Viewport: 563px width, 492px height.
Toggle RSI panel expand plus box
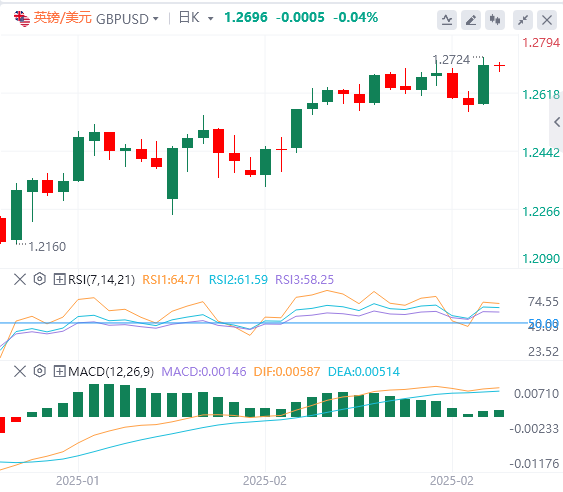click(x=59, y=279)
